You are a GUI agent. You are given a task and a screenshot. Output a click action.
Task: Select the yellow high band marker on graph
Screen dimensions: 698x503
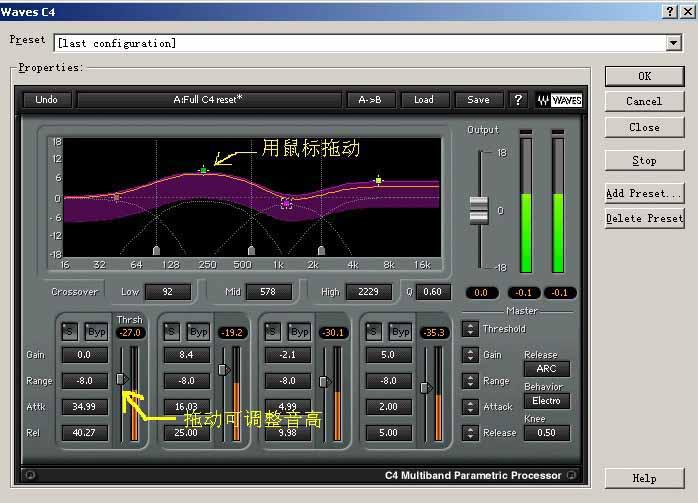[378, 181]
